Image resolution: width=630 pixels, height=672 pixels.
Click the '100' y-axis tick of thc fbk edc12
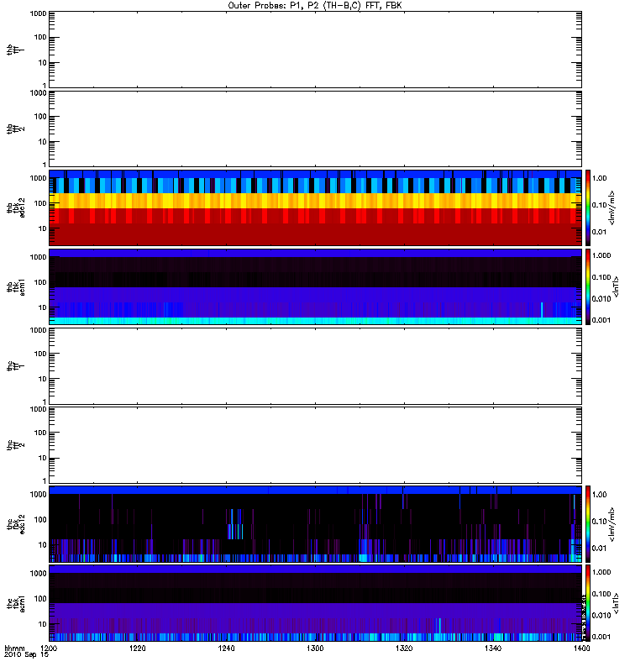point(40,520)
